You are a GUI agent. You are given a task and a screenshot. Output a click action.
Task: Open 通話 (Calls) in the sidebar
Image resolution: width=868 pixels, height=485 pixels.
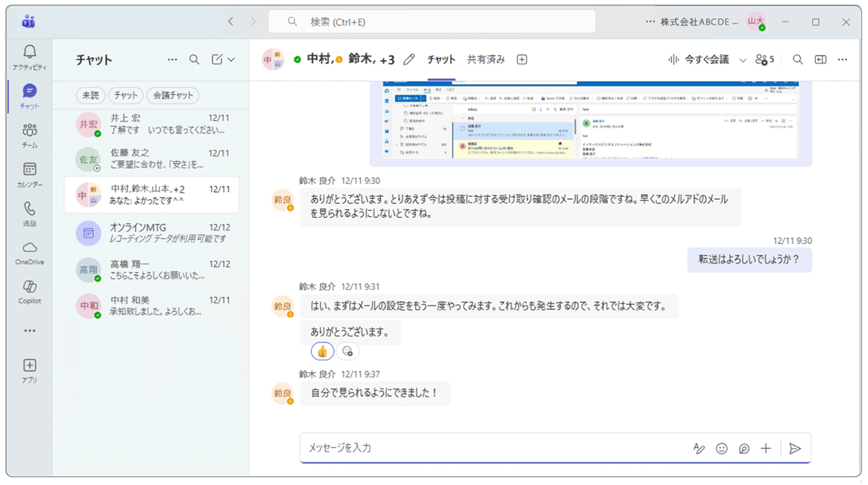click(x=29, y=214)
